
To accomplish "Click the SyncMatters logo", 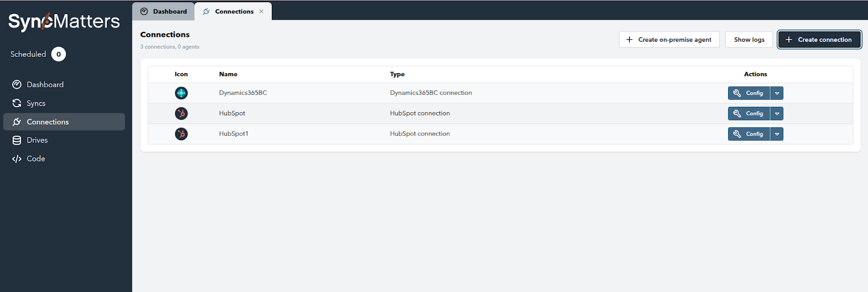I will pyautogui.click(x=64, y=22).
